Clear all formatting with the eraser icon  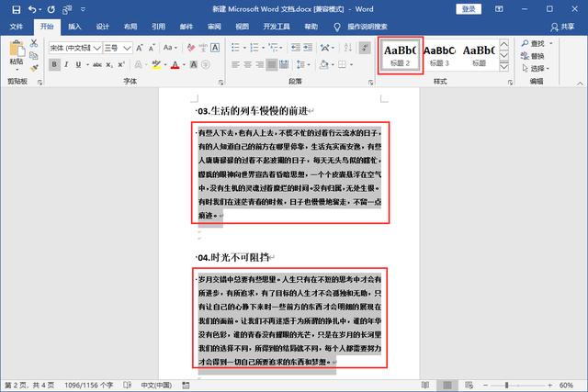191,48
